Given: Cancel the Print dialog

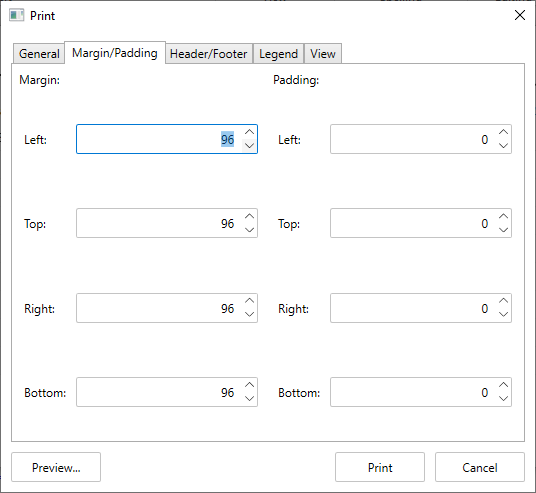Looking at the screenshot, I should [480, 467].
